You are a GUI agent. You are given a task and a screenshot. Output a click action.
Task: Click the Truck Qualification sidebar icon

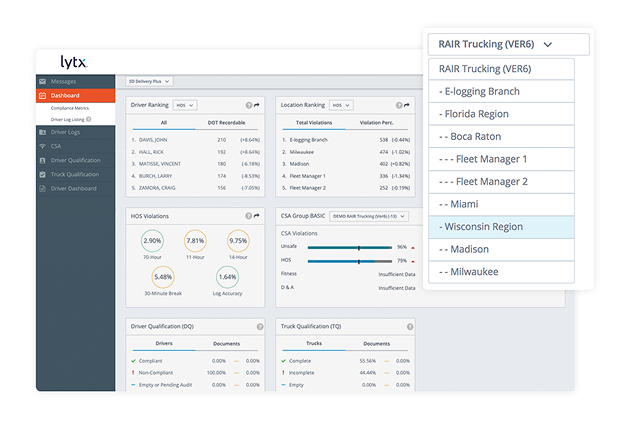(x=42, y=174)
